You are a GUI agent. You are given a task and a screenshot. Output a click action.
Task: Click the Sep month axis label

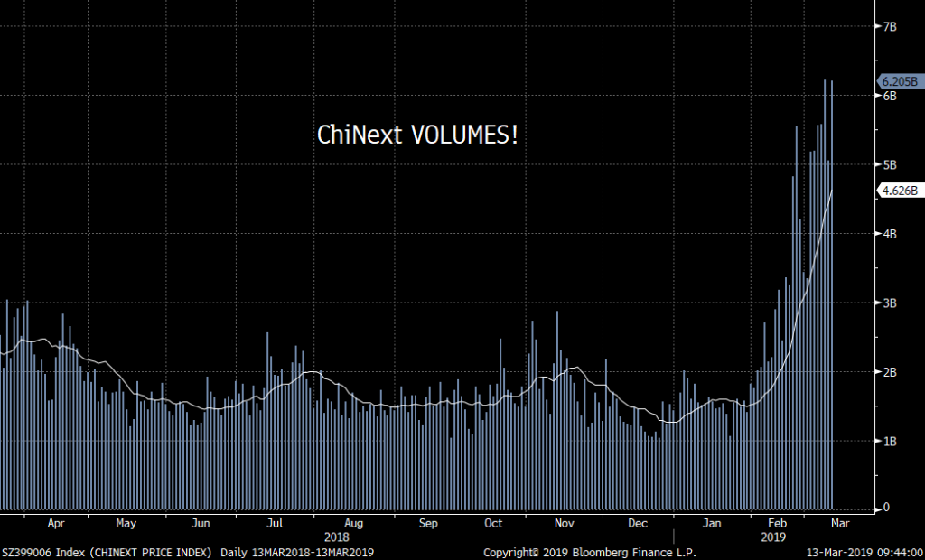pos(428,523)
